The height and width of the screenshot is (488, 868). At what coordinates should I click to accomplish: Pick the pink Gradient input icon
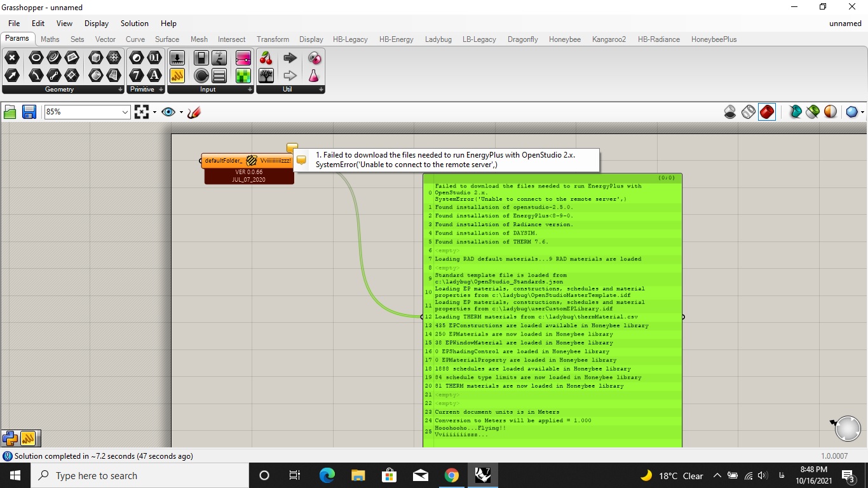[243, 58]
